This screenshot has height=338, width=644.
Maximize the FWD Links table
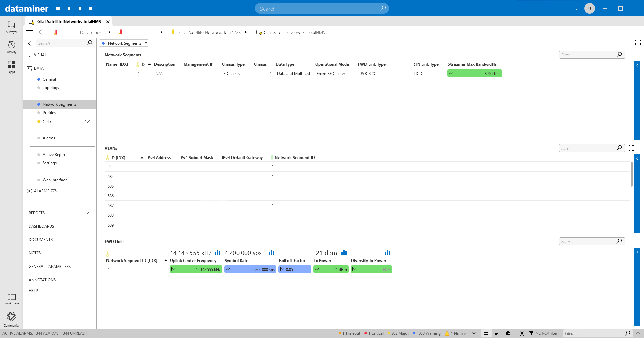tap(631, 241)
